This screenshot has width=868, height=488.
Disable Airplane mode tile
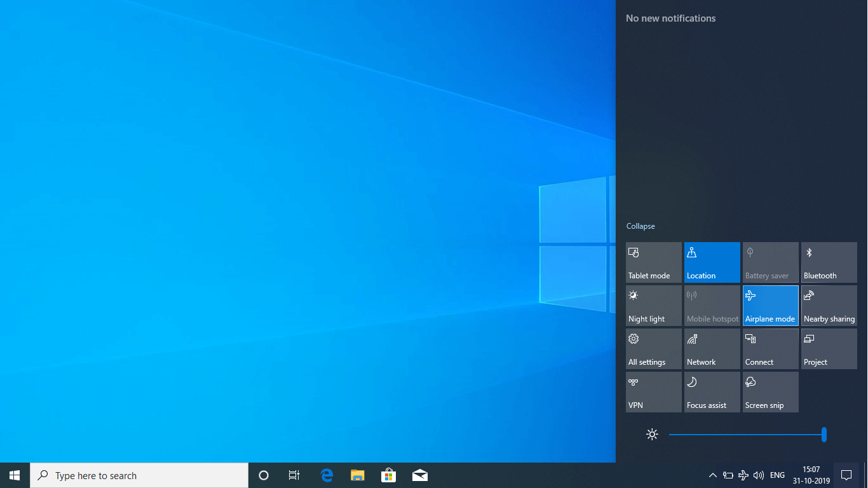tap(771, 306)
